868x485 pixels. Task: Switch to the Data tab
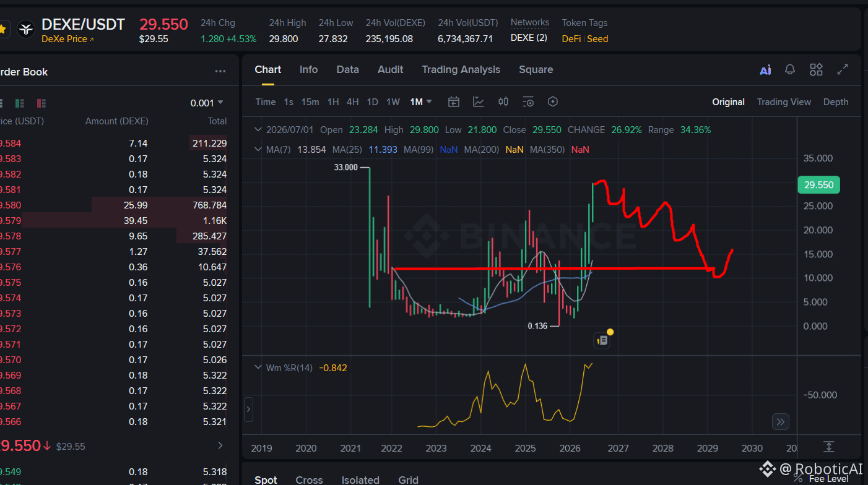(x=347, y=70)
